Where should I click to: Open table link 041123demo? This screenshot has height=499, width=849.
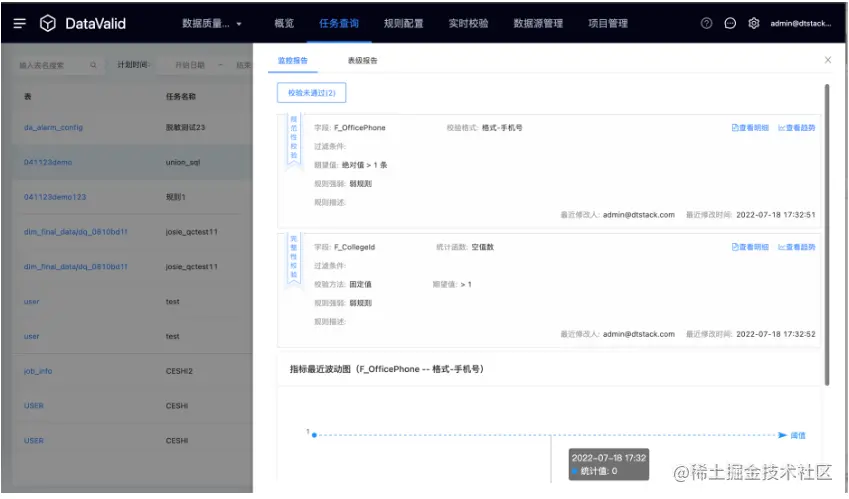(48, 162)
